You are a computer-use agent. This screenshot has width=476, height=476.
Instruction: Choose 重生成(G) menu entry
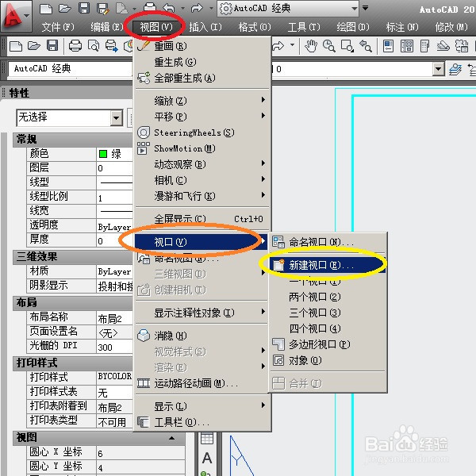[x=202, y=62]
